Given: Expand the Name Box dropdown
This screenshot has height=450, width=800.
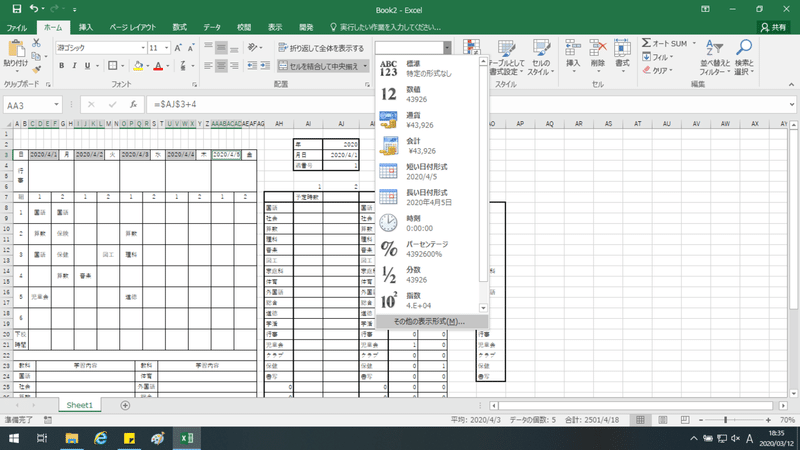Looking at the screenshot, I should tap(56, 105).
